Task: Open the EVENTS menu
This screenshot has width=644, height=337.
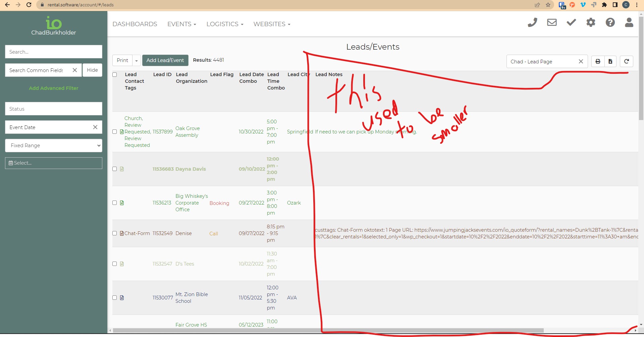Action: [181, 24]
